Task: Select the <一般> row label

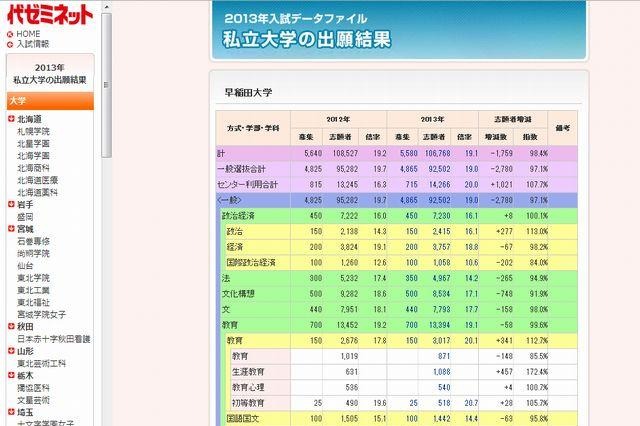Action: point(229,200)
